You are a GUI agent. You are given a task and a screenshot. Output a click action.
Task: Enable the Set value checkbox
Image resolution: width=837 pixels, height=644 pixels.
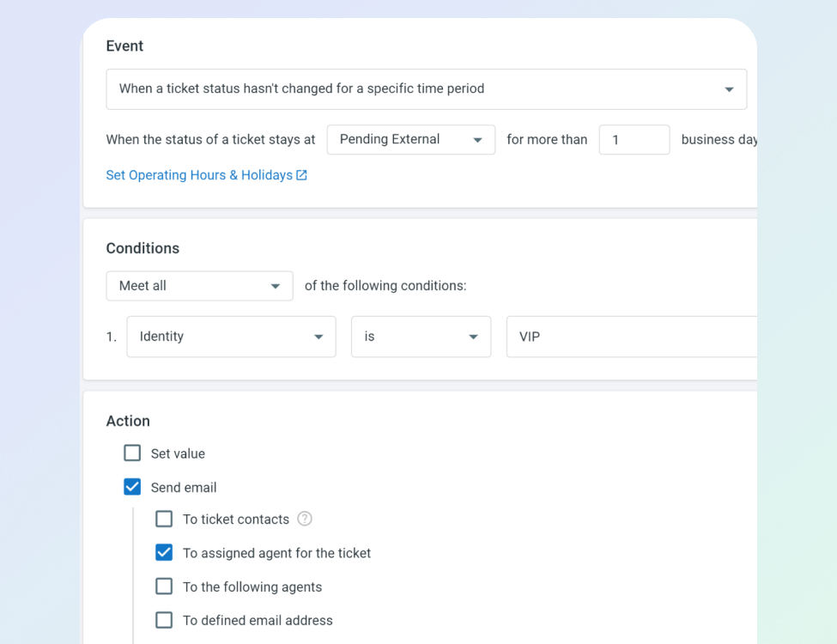tap(132, 453)
